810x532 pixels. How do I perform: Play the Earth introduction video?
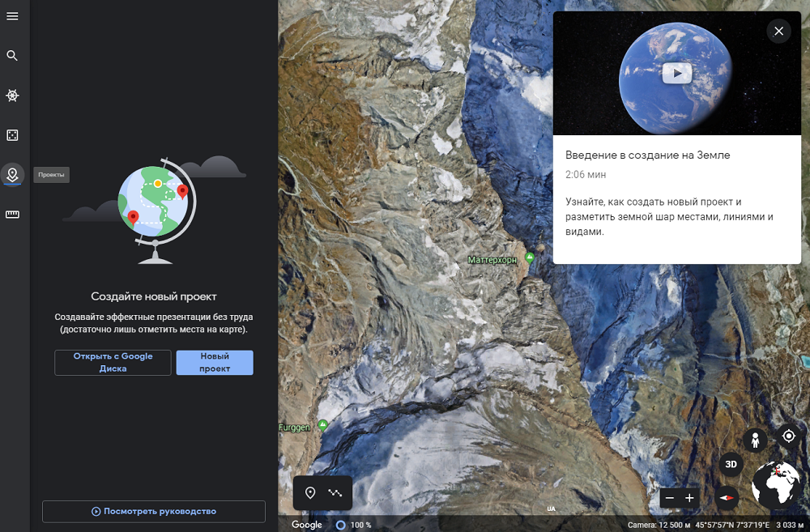pyautogui.click(x=676, y=74)
